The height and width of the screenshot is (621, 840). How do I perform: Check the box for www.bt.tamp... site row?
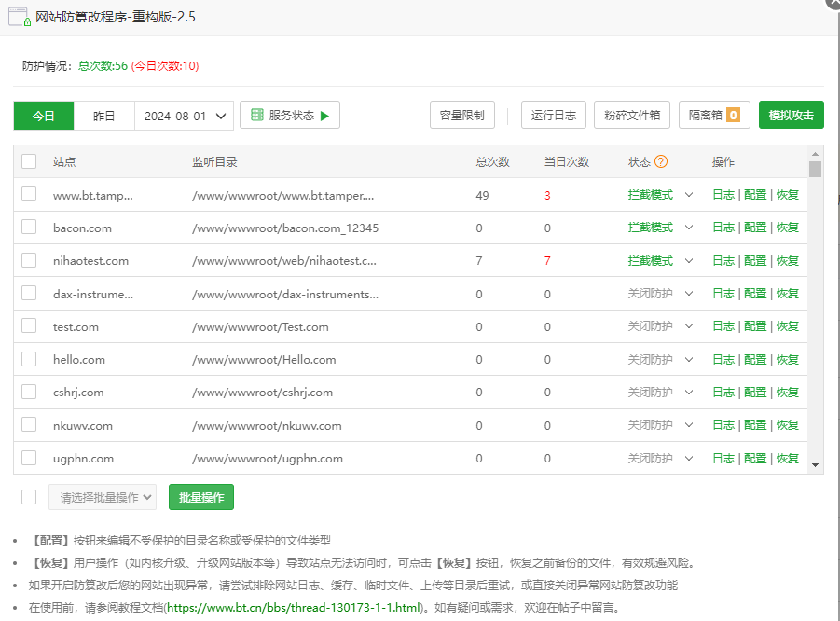pos(29,194)
